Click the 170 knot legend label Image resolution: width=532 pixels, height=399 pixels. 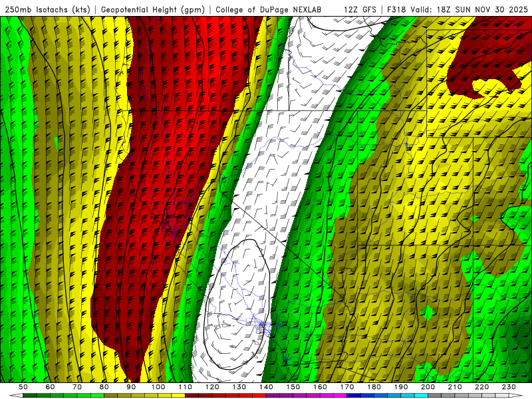[x=347, y=387]
